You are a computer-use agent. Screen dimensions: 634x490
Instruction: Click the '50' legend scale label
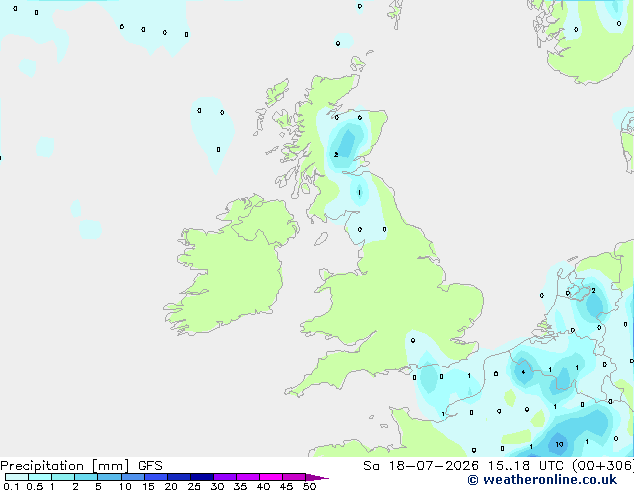(310, 486)
